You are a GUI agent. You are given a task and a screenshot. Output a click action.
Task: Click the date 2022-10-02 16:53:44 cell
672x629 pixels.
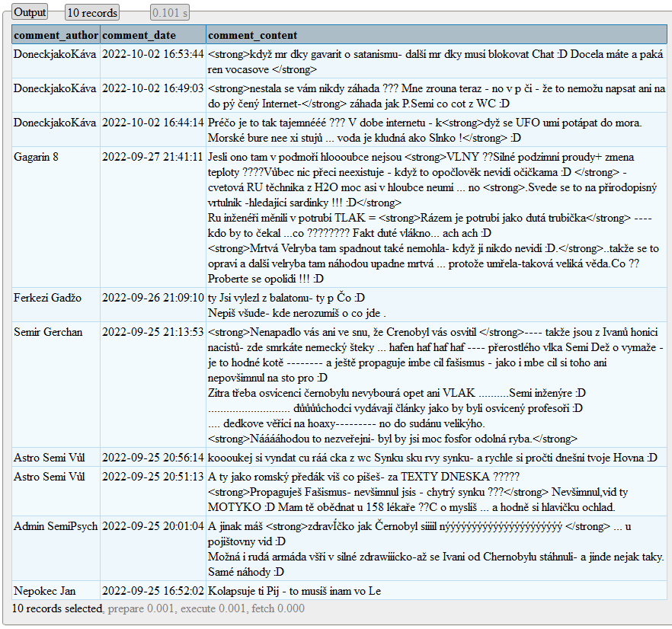click(x=152, y=54)
